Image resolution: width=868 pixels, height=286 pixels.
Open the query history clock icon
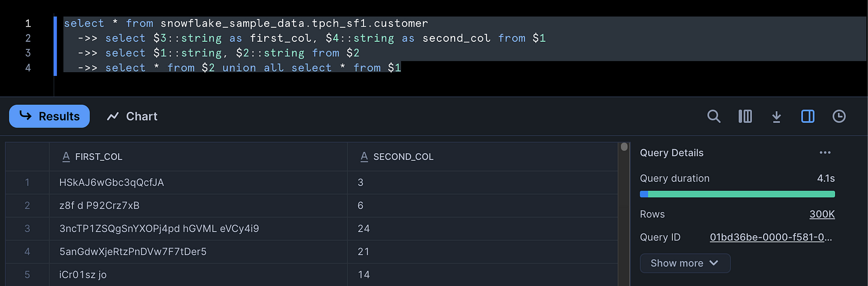(839, 116)
